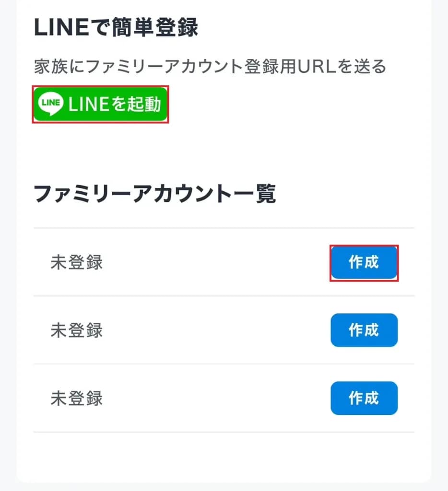Select the second 未登録 entry label
The image size is (448, 491).
tap(77, 330)
